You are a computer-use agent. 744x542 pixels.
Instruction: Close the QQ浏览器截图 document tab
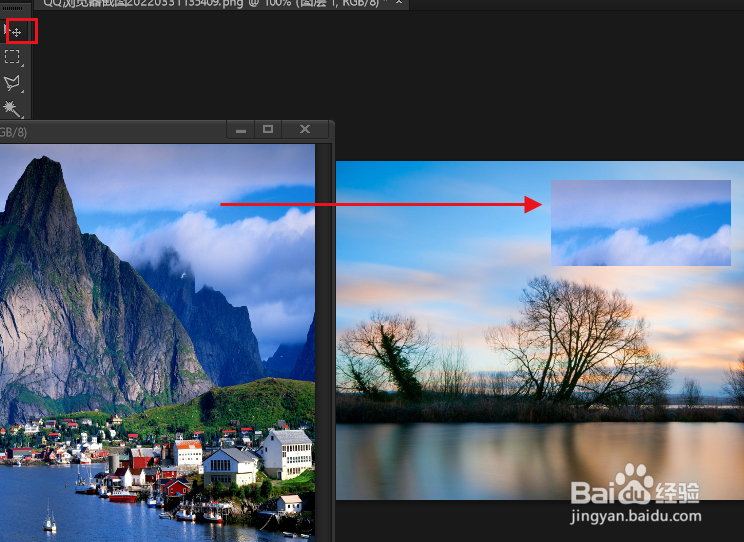[x=399, y=3]
